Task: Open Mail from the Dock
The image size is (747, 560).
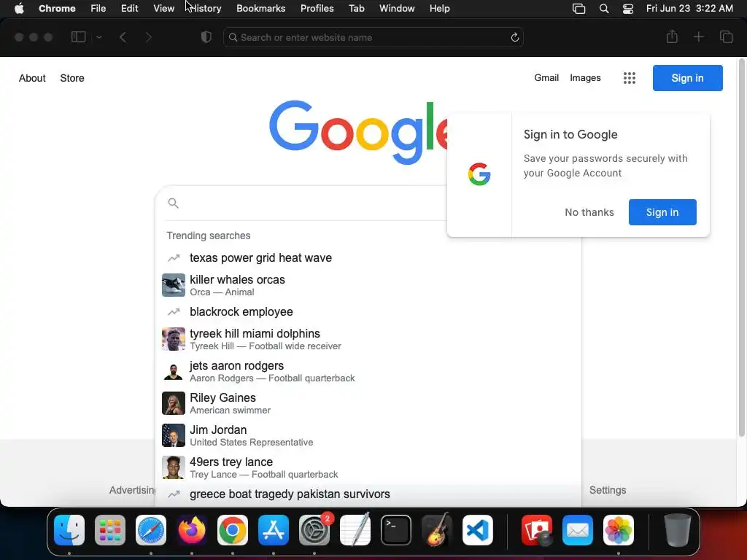Action: coord(578,530)
